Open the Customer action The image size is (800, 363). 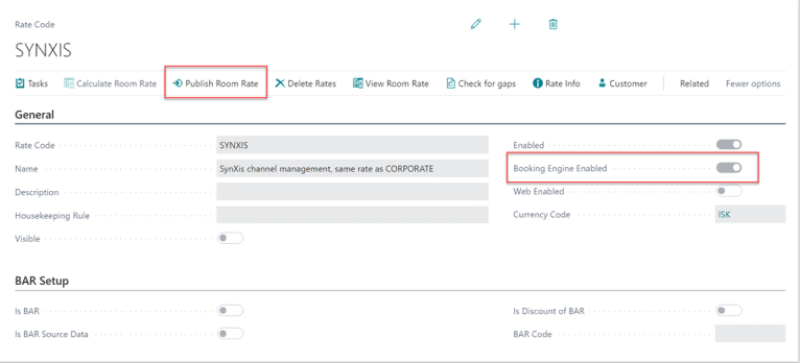click(x=622, y=84)
